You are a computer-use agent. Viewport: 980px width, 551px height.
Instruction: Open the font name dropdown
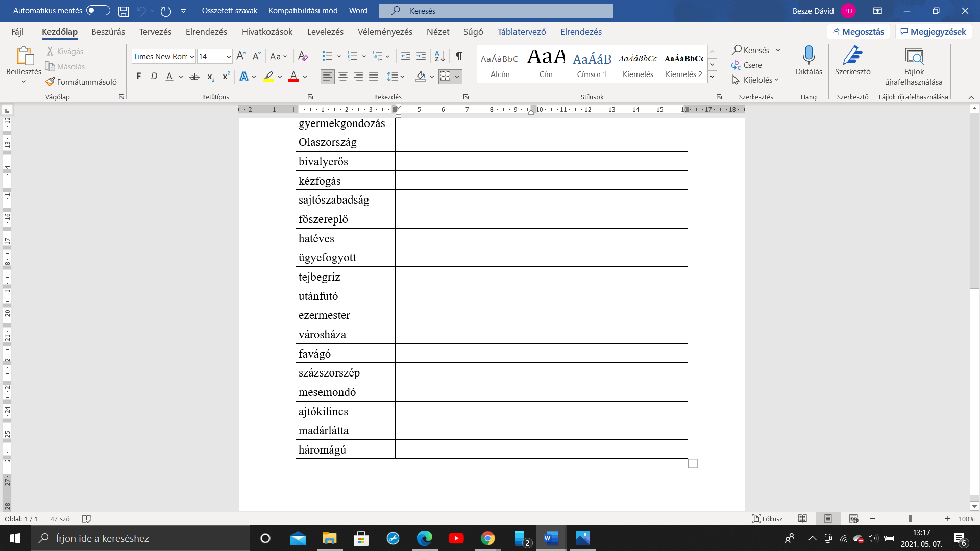(x=192, y=57)
